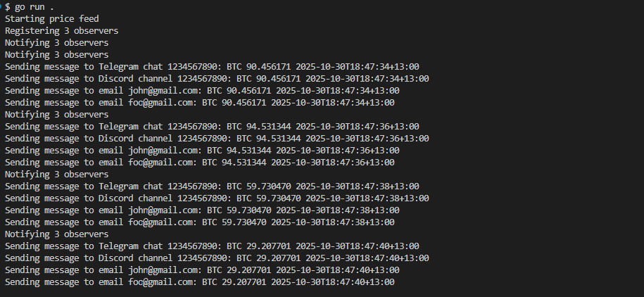Select the "Starting price feed" line

(51, 18)
